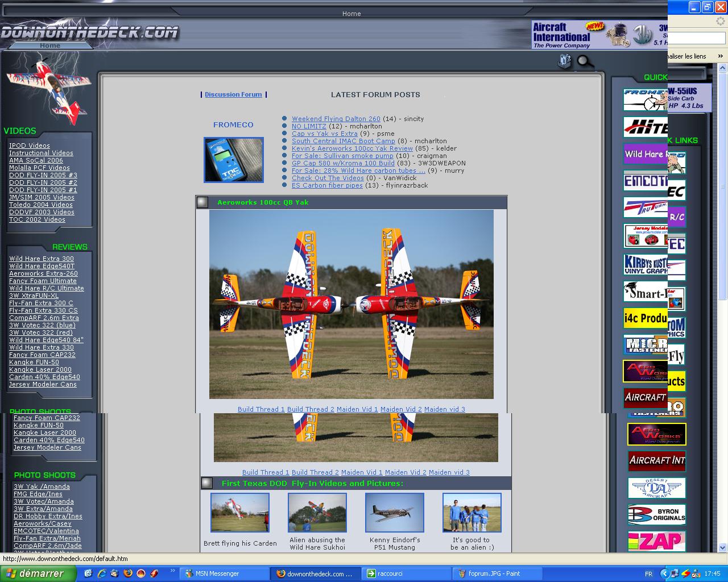Open the 3W Yak /Amanda photo shoot
Viewport: 728px width, 582px height.
(42, 487)
